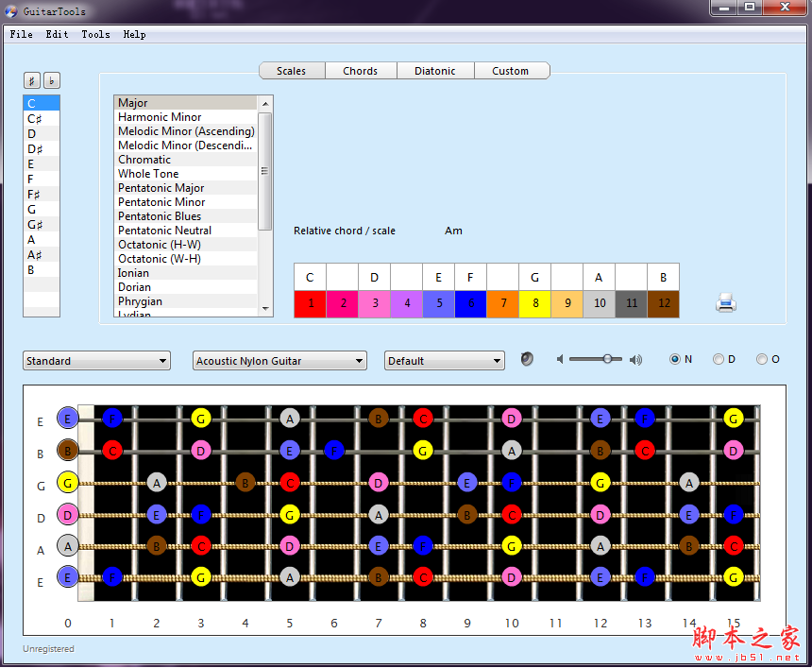The height and width of the screenshot is (668, 812).
Task: Click the speaker icon beside the Default dropdown
Action: (x=527, y=359)
